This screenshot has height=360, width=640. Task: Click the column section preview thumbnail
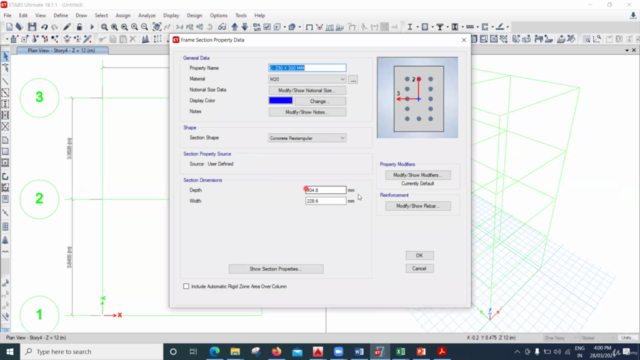coord(417,98)
